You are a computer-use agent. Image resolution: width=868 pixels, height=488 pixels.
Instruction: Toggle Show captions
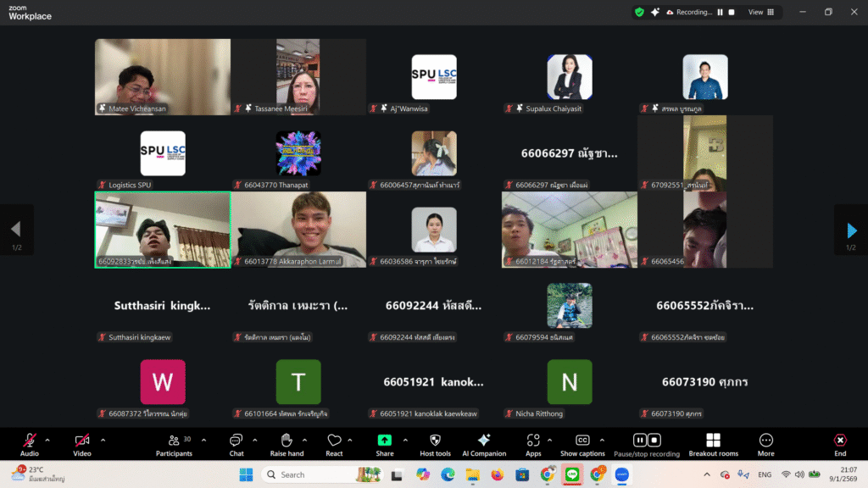582,442
